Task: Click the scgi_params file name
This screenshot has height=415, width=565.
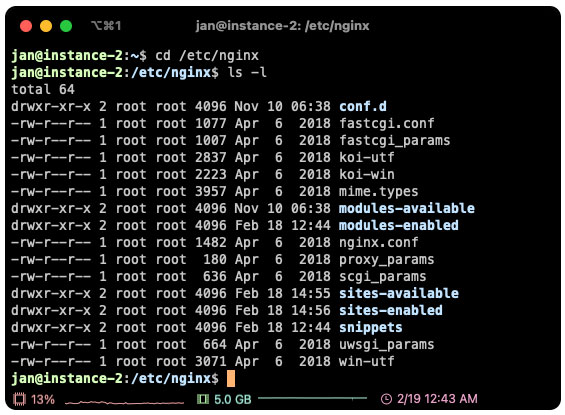Action: pyautogui.click(x=383, y=277)
